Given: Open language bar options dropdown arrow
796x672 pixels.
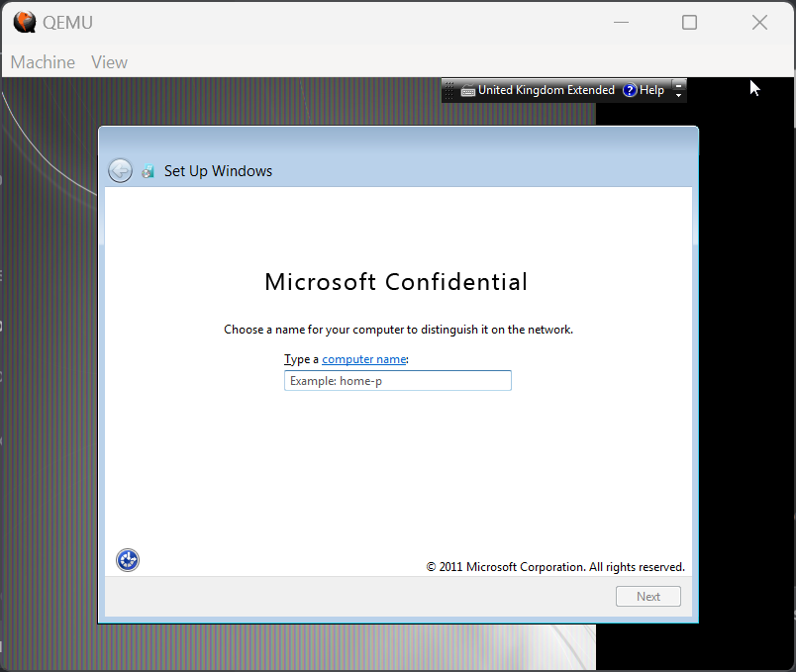Looking at the screenshot, I should 679,95.
